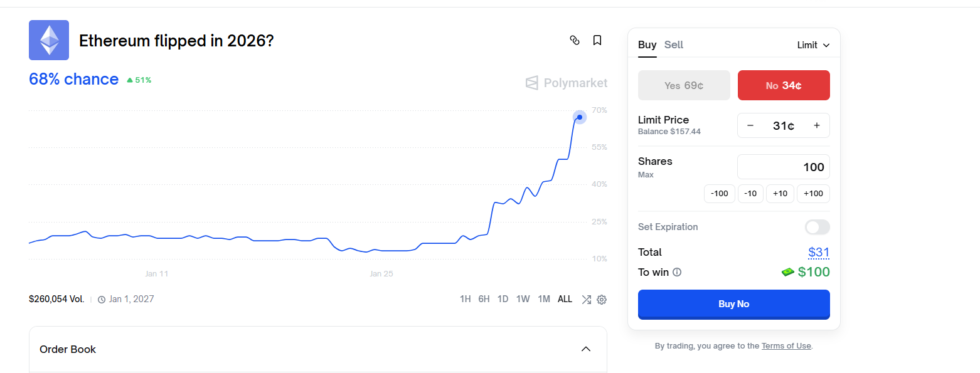980x373 pixels.
Task: Select the No 34¢ outcome
Action: (784, 85)
